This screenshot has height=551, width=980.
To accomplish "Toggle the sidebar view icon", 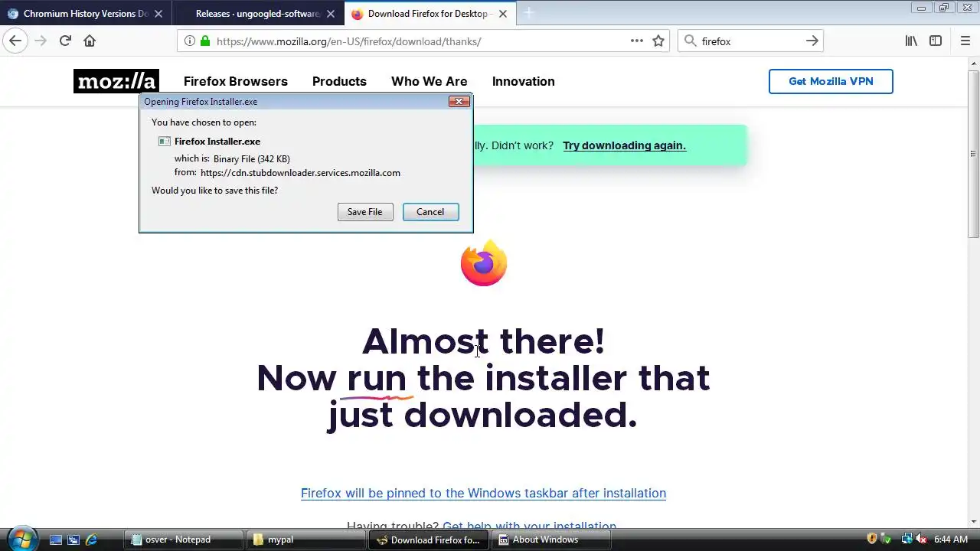I will [x=936, y=41].
